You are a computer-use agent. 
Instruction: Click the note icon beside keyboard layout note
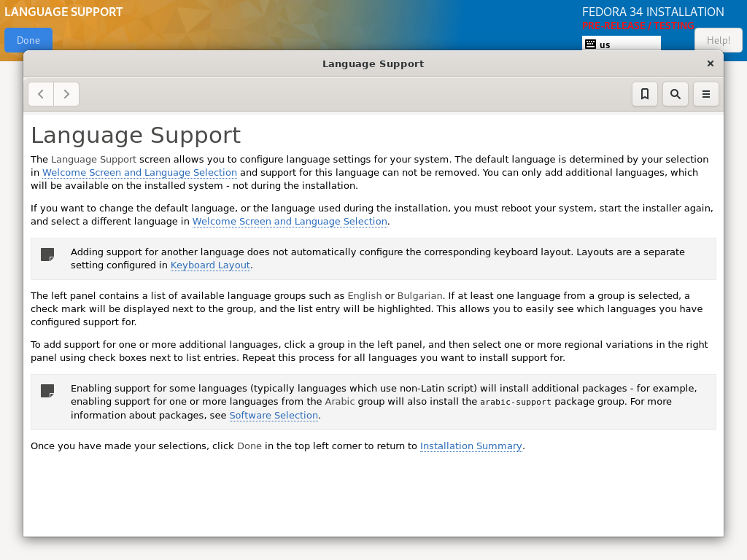(47, 254)
